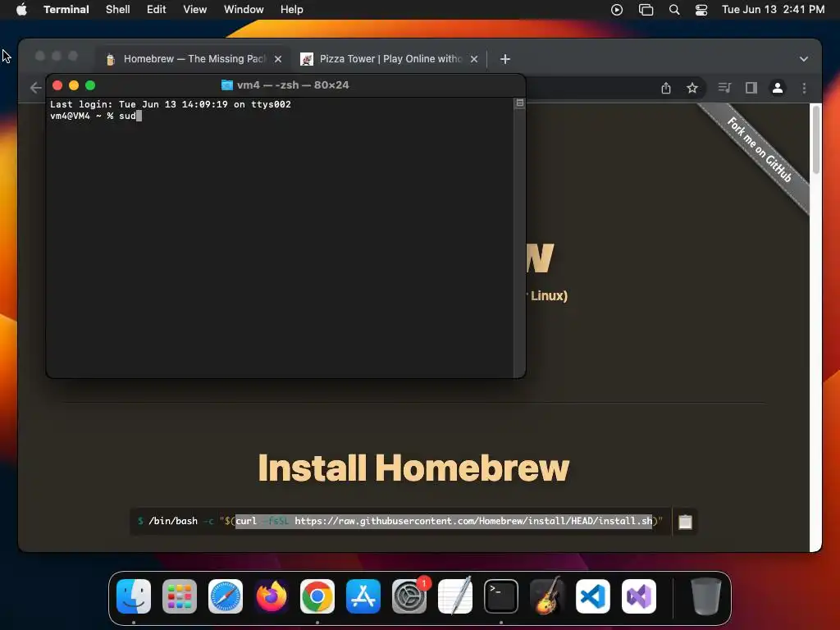The width and height of the screenshot is (840, 630).
Task: Click the Chrome page scrollbar thumb
Action: (816, 140)
